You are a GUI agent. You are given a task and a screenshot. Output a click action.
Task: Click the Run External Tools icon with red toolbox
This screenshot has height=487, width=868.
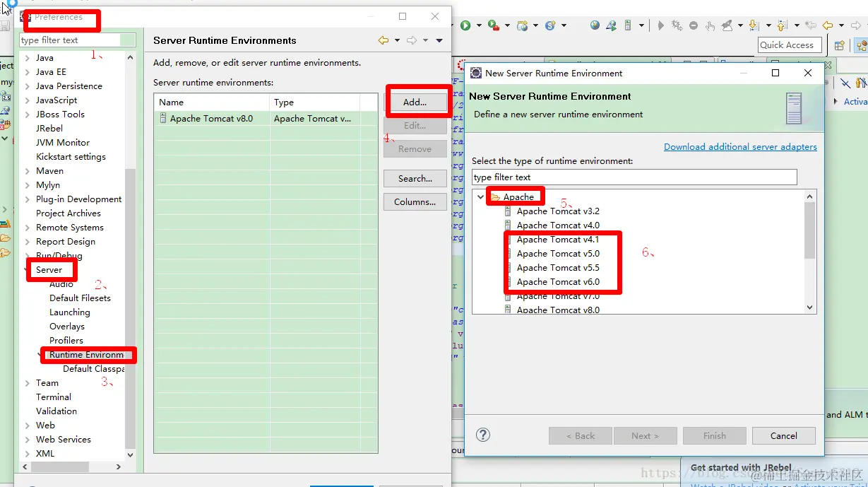coord(493,25)
